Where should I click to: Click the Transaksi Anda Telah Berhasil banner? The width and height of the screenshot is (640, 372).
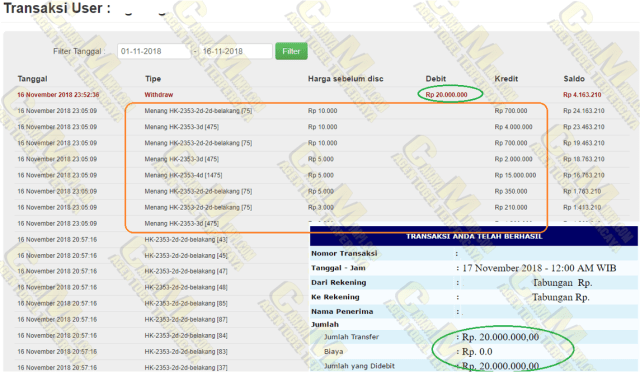(474, 236)
